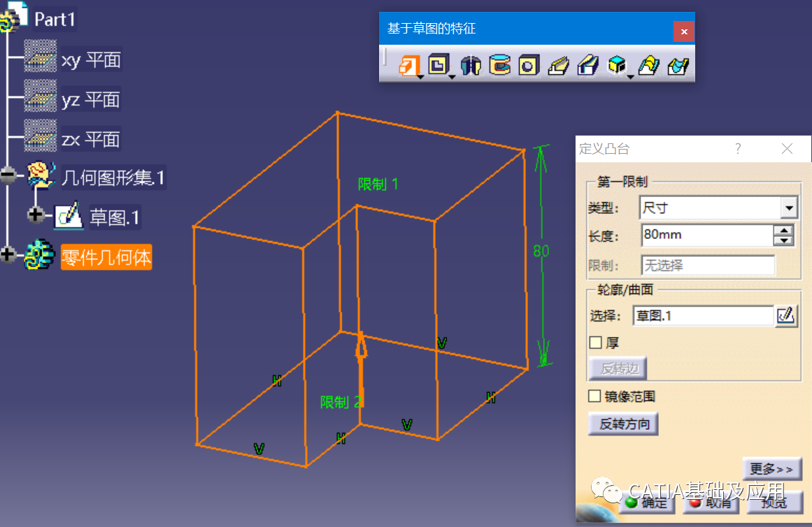Select the Groove tool icon
Image resolution: width=812 pixels, height=527 pixels.
[500, 65]
